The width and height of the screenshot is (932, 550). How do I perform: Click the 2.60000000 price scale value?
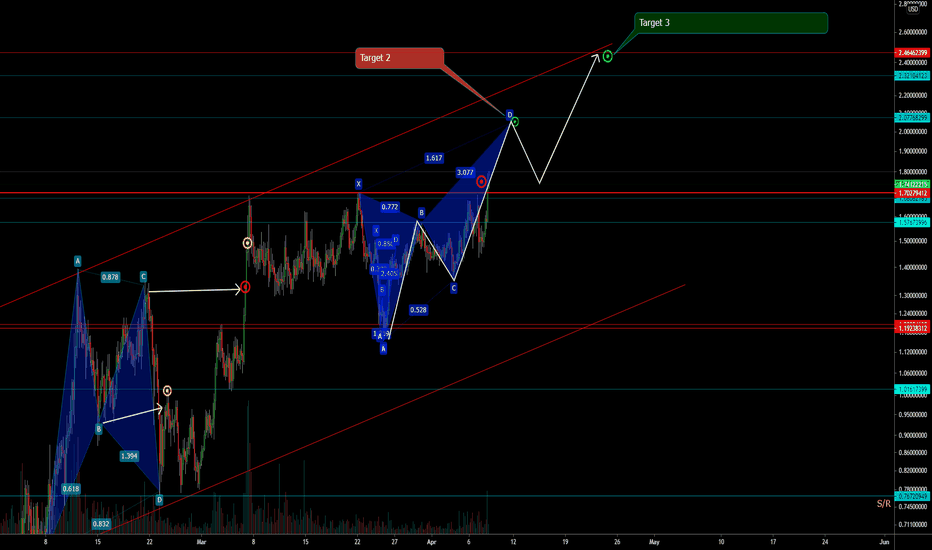pyautogui.click(x=912, y=33)
